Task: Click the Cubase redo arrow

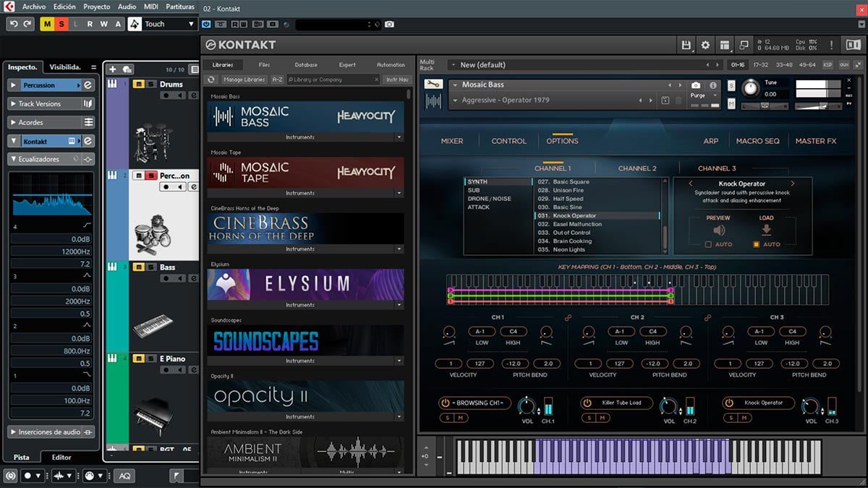Action: click(x=27, y=24)
